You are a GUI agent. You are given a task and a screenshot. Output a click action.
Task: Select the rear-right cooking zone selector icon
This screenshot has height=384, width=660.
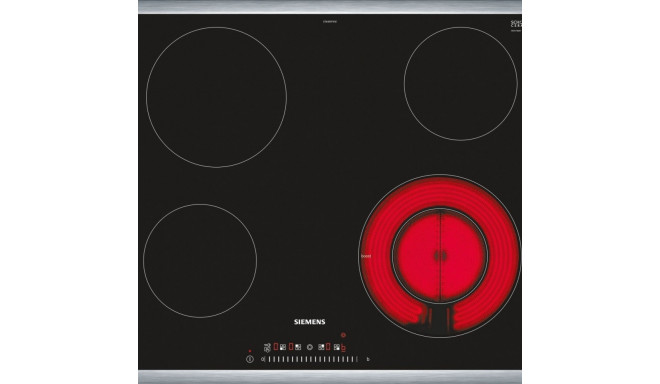point(321,347)
